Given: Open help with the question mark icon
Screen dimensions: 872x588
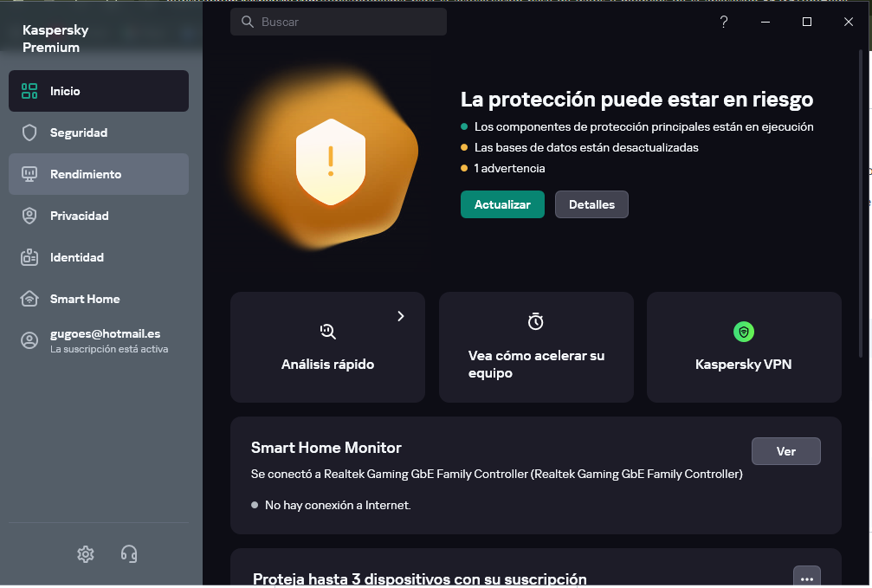Looking at the screenshot, I should 724,22.
